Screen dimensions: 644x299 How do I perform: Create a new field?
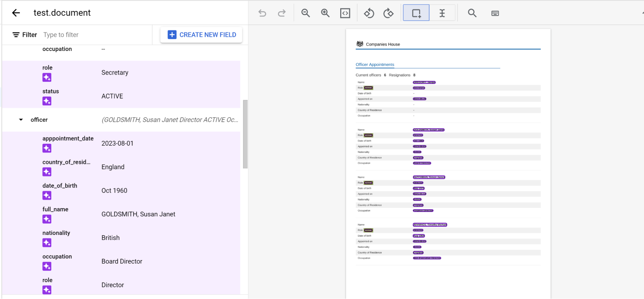[x=202, y=35]
